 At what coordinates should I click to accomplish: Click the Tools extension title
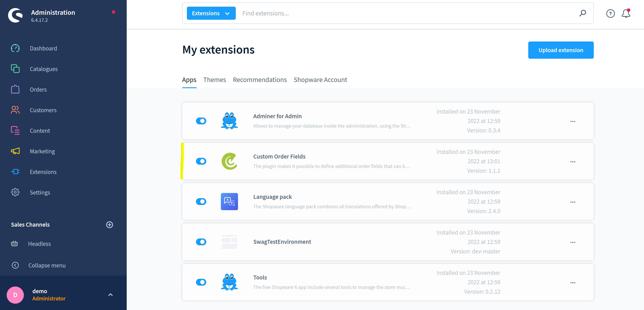(260, 277)
